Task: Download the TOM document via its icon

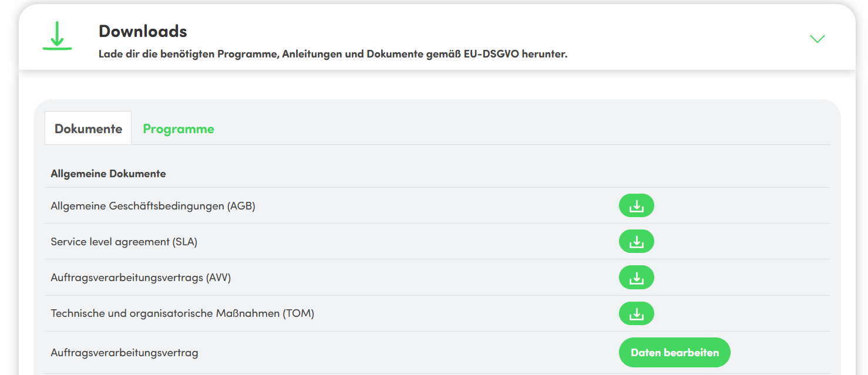Action: point(636,314)
